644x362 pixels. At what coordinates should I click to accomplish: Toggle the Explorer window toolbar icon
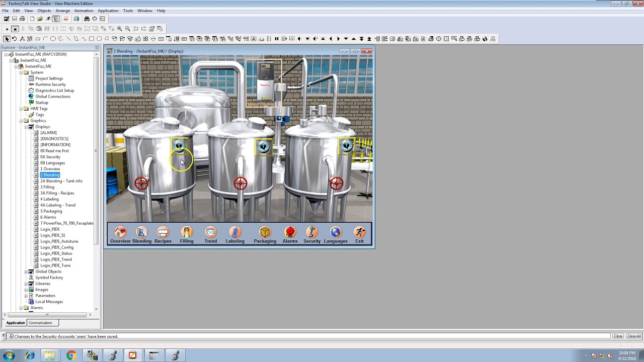(x=56, y=19)
